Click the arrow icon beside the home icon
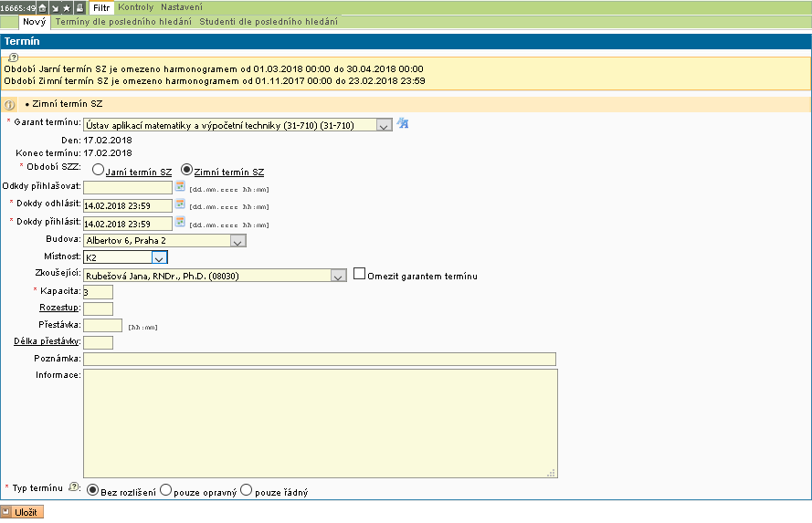 pyautogui.click(x=55, y=7)
